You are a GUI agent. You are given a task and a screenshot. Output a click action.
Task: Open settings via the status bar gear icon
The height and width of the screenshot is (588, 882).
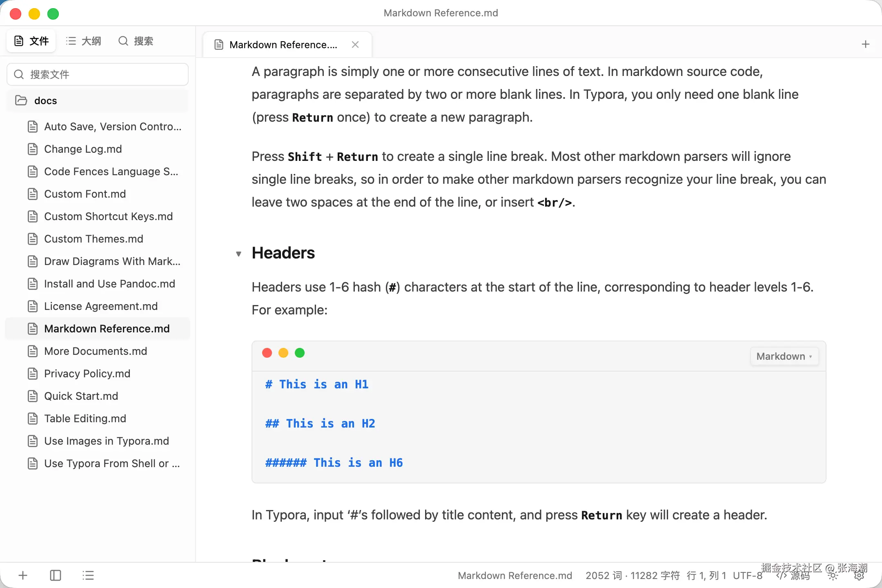coord(859,575)
